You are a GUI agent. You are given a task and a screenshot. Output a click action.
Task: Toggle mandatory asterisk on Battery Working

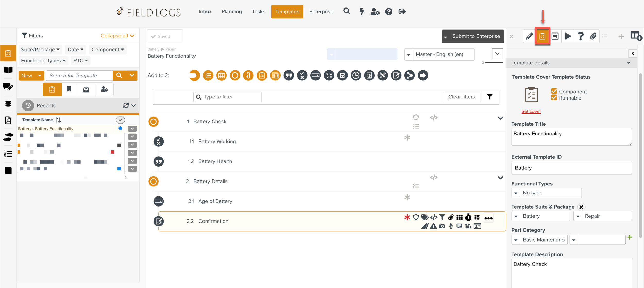(x=407, y=138)
